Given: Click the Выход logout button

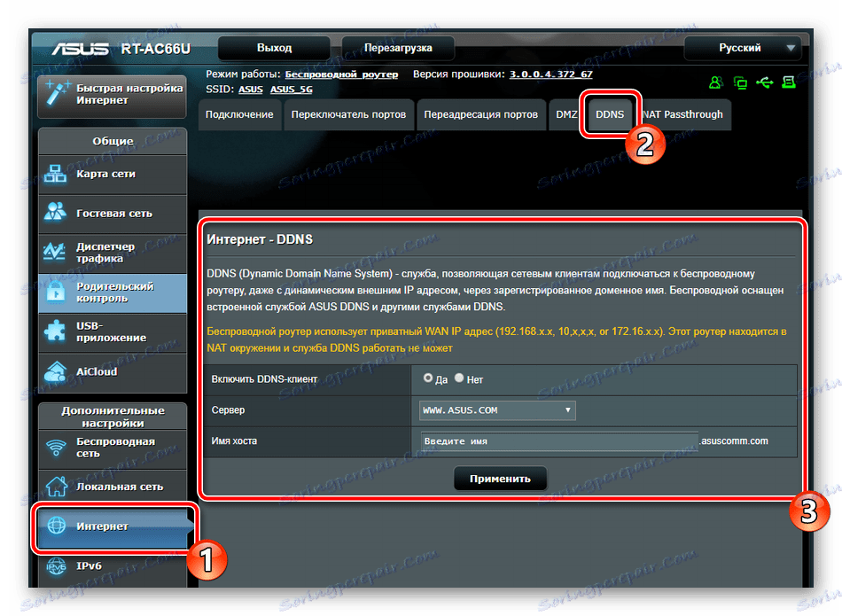Looking at the screenshot, I should click(274, 48).
